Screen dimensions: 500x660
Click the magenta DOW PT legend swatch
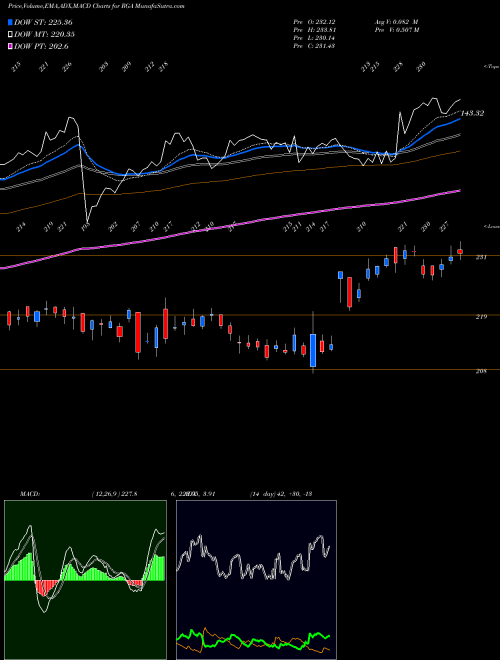coord(11,46)
